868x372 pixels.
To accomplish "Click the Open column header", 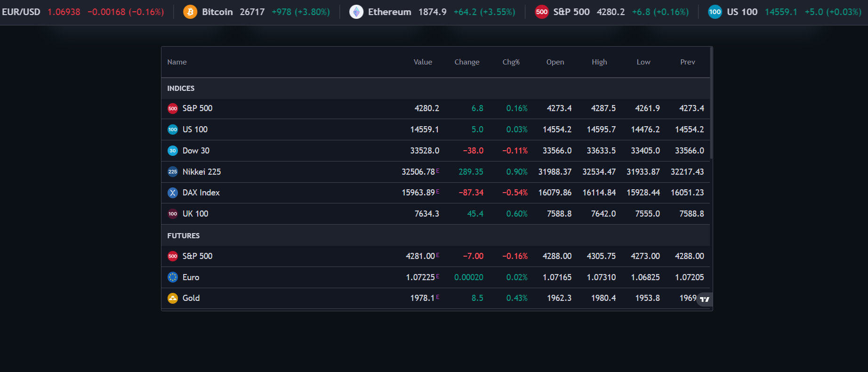I will click(555, 62).
